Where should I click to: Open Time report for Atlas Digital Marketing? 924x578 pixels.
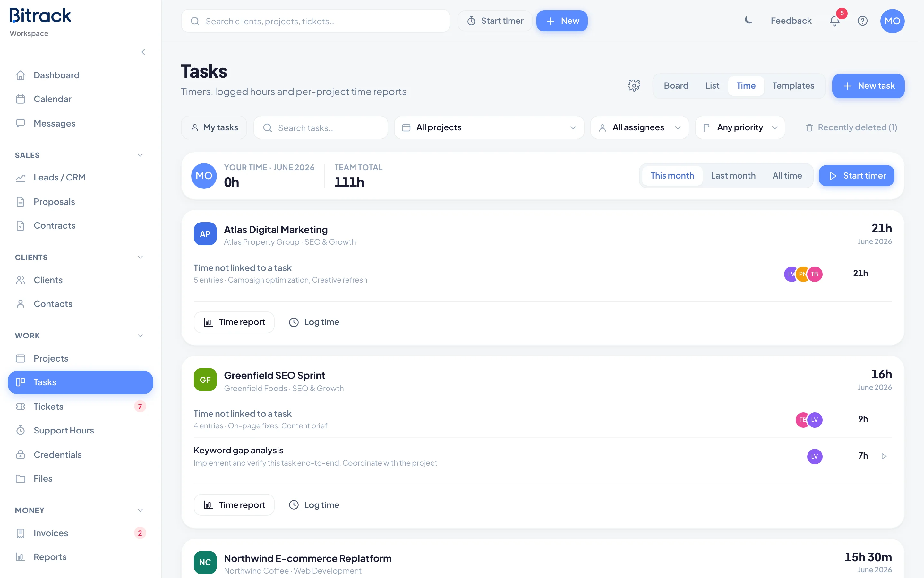(x=234, y=322)
